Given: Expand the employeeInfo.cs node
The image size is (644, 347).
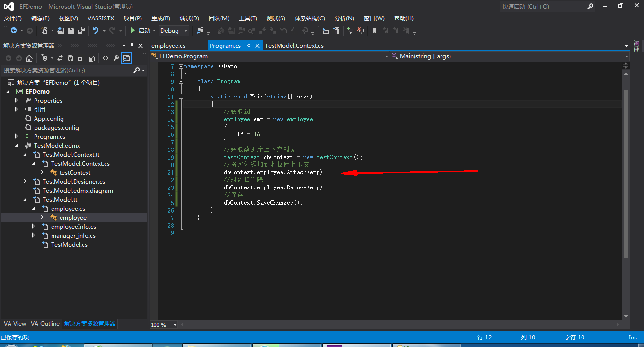Looking at the screenshot, I should pyautogui.click(x=34, y=227).
